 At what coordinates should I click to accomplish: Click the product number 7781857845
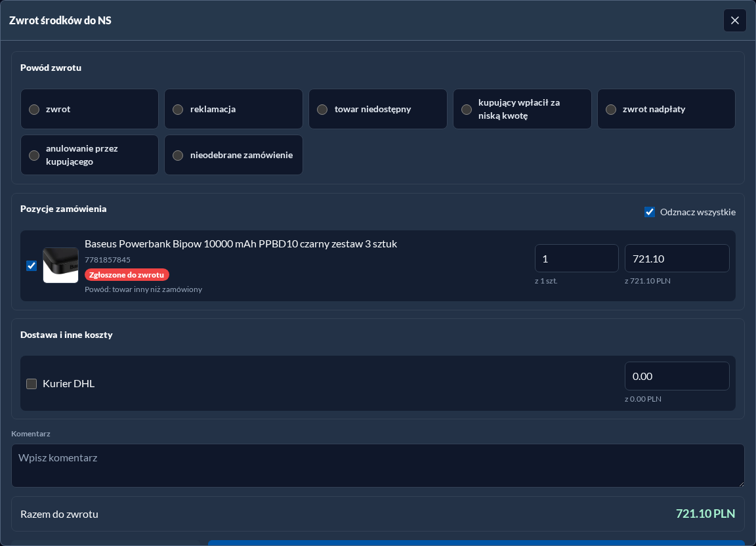point(108,260)
